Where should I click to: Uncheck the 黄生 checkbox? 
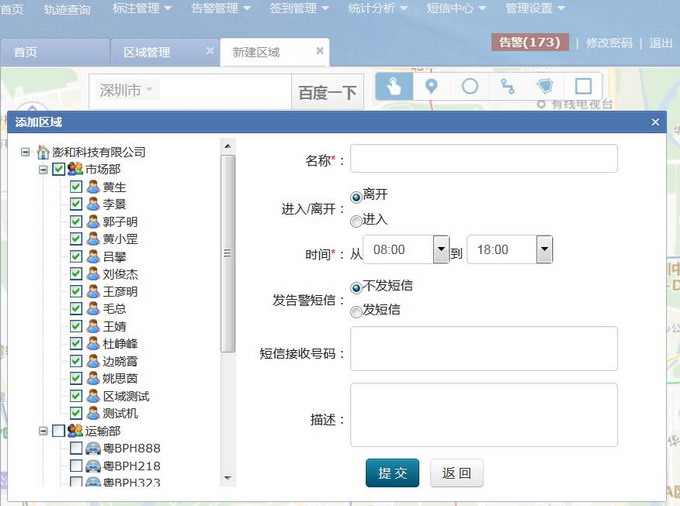pyautogui.click(x=76, y=187)
